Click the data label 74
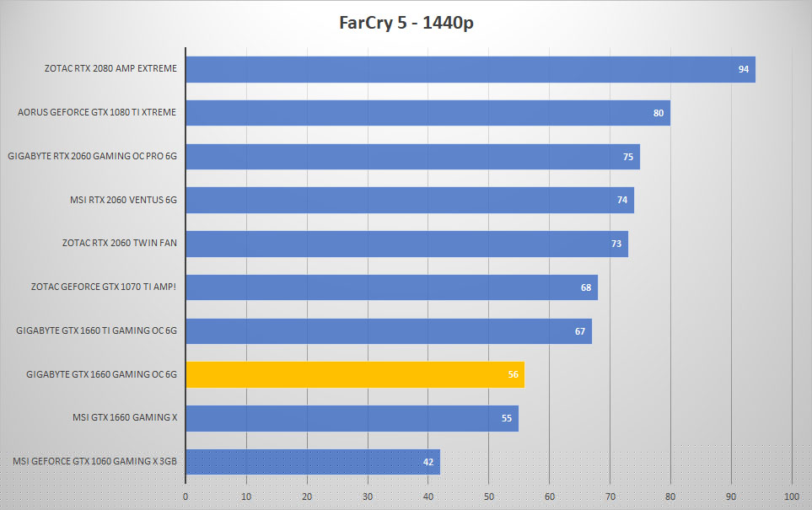Screen dimensions: 812x510 [622, 201]
